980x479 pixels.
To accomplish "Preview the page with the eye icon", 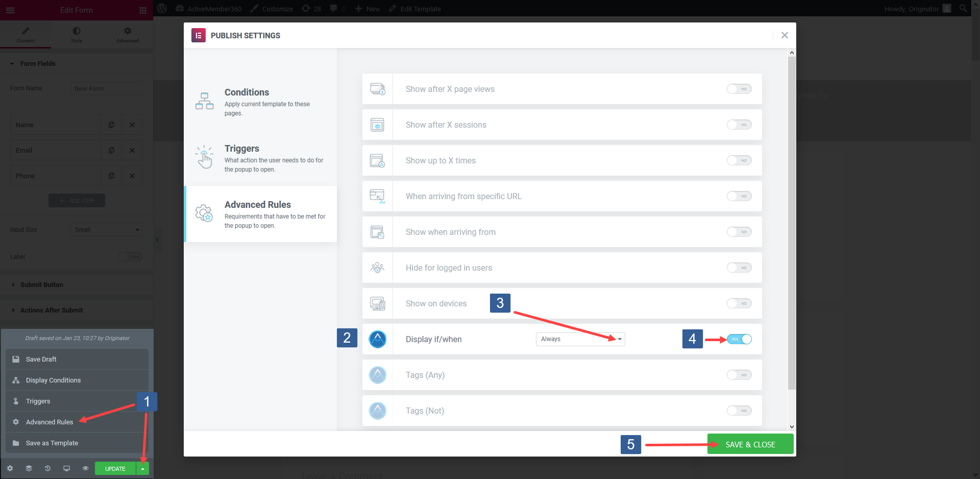I will [85, 468].
